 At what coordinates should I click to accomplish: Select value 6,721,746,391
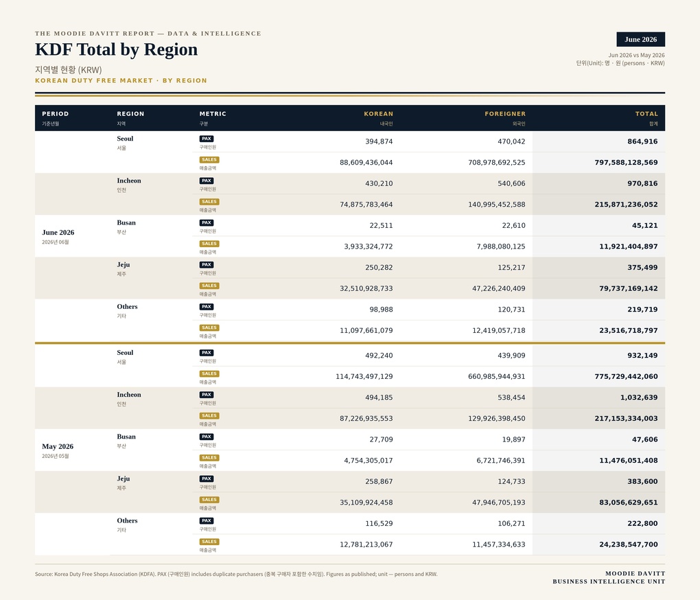click(x=501, y=460)
